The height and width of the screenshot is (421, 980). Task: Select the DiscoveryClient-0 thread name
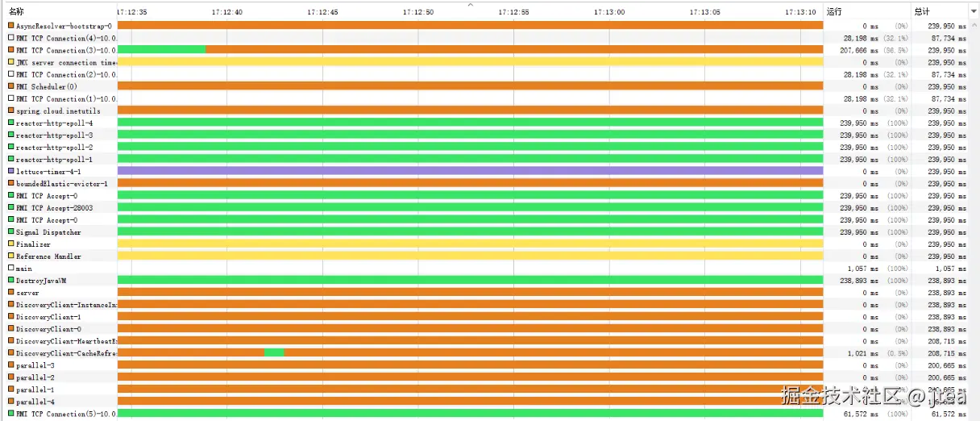click(48, 328)
